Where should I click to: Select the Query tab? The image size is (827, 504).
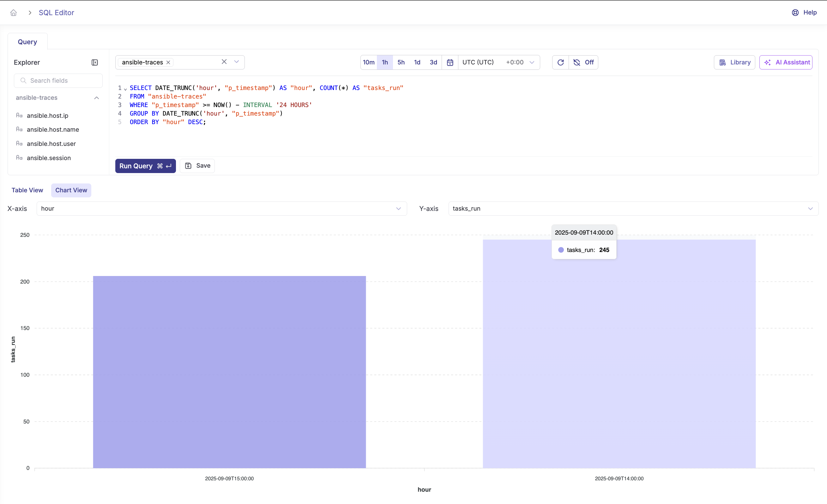[27, 42]
